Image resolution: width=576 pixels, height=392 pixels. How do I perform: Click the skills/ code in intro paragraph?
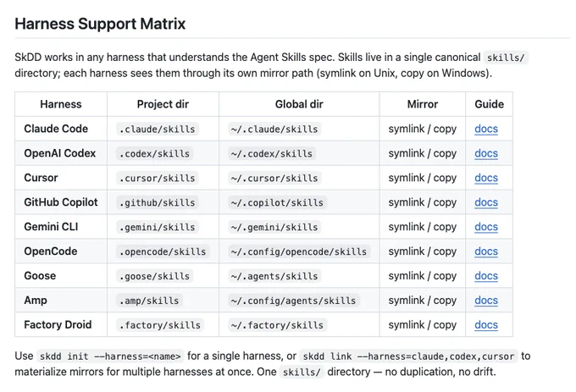[506, 58]
